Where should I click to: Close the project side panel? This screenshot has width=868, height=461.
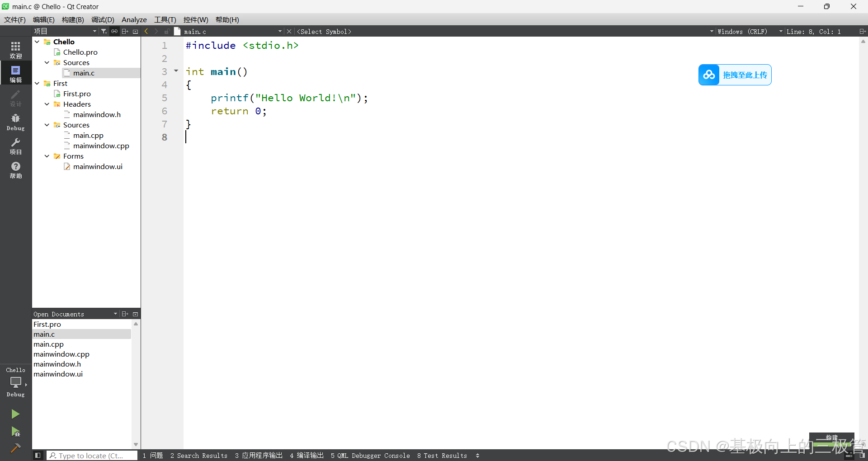point(135,31)
